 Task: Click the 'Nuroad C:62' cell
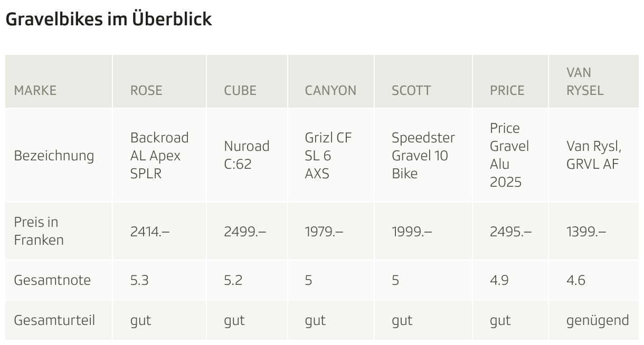(247, 155)
